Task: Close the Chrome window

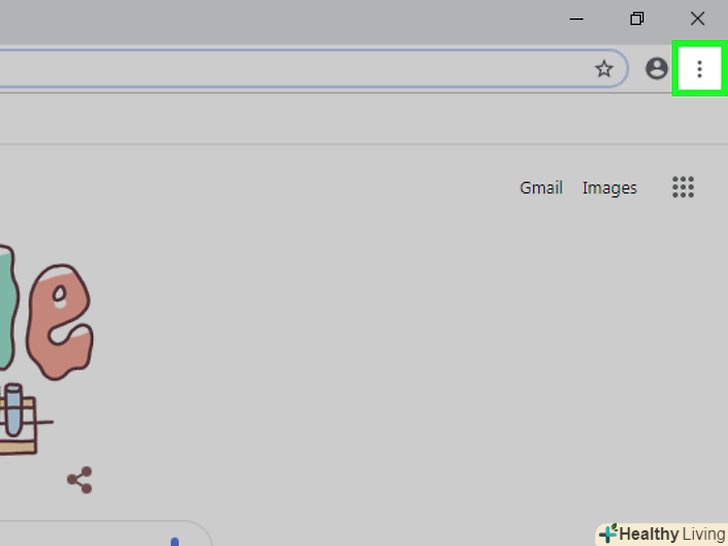Action: click(x=697, y=19)
